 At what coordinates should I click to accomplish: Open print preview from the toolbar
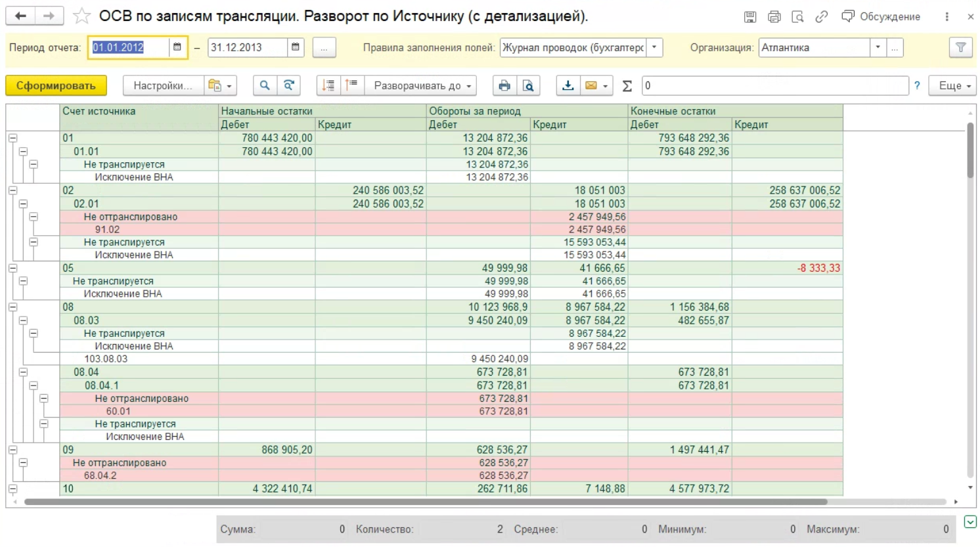(528, 85)
